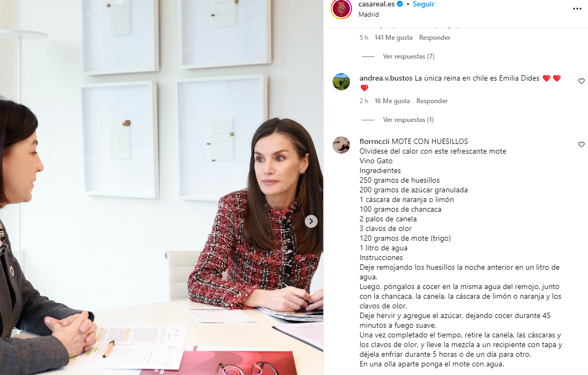Like florrnccii comment with heart icon
Viewport: 588px width, 375px height.
tap(581, 145)
